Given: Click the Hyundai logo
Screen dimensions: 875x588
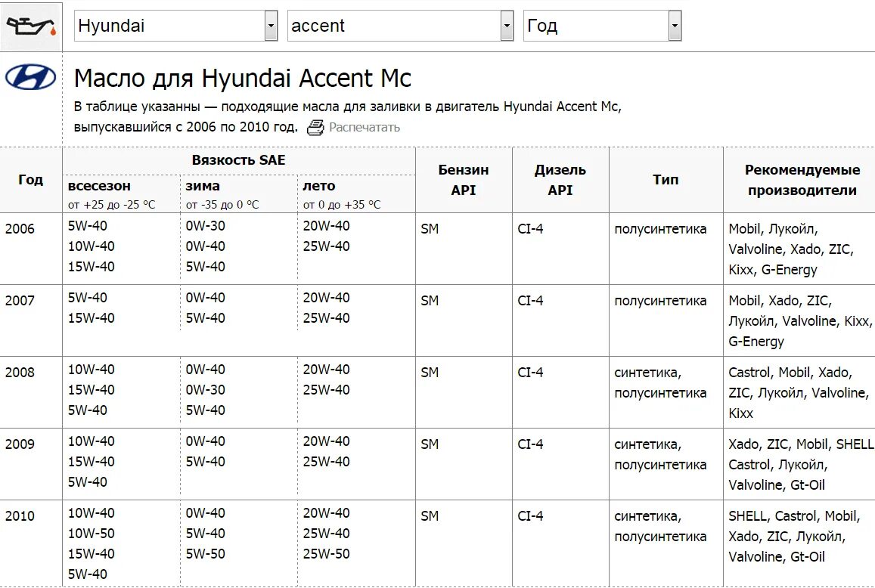Looking at the screenshot, I should 31,77.
